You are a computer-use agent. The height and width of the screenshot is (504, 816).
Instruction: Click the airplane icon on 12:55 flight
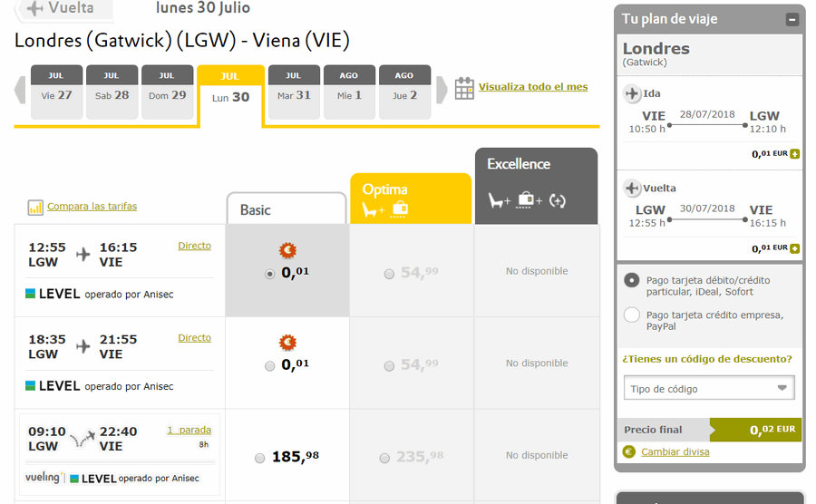pyautogui.click(x=83, y=255)
